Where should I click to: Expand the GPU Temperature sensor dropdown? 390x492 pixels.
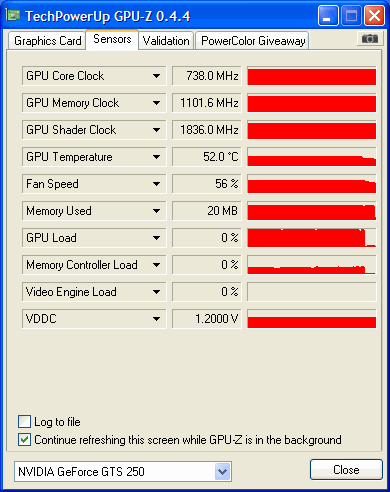click(156, 157)
